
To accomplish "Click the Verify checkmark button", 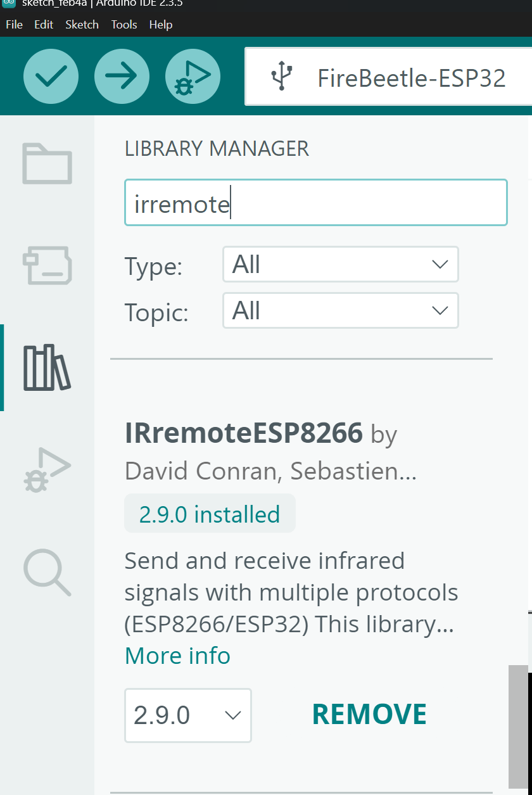I will pos(51,77).
